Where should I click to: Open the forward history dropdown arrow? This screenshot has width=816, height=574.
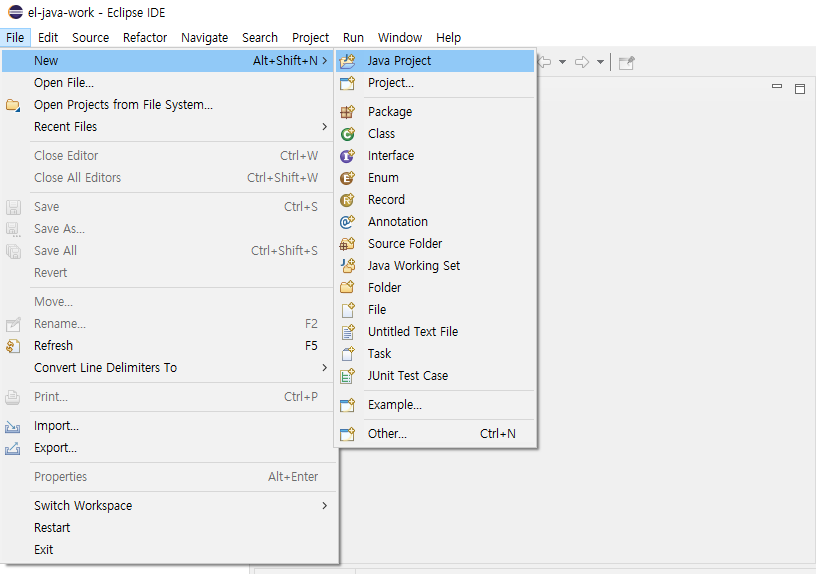point(601,62)
